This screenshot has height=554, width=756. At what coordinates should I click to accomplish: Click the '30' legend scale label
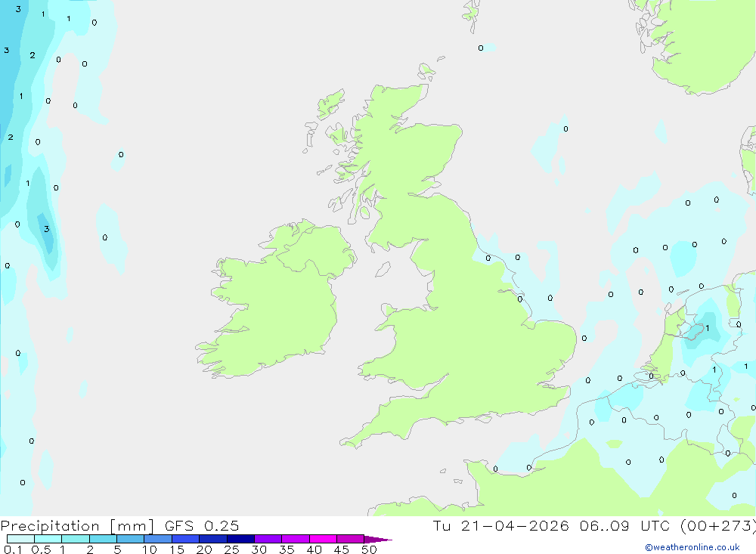(259, 549)
